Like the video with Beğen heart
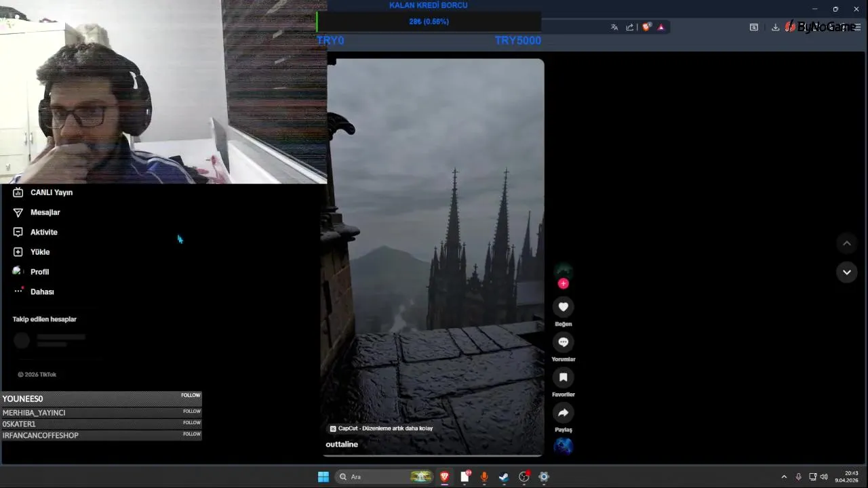The height and width of the screenshot is (488, 868). tap(563, 307)
